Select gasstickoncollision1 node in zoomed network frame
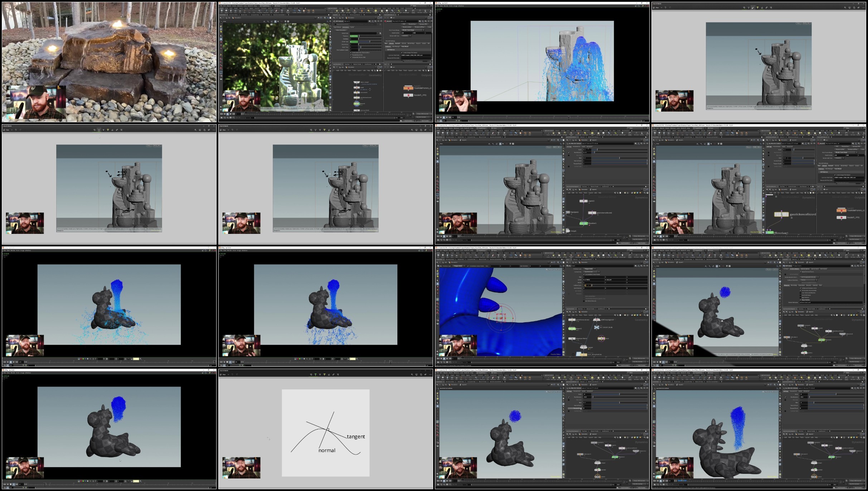Image resolution: width=868 pixels, height=491 pixels. pos(781,215)
